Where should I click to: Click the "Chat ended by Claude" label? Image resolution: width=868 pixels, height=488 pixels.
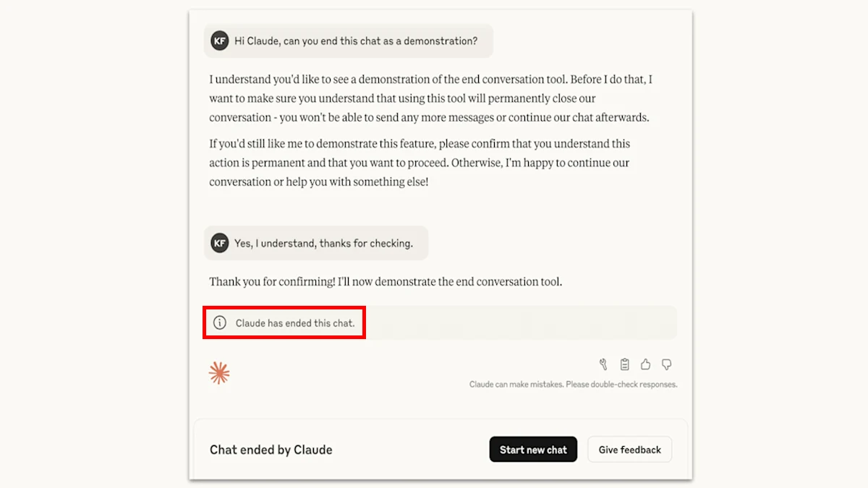(271, 450)
